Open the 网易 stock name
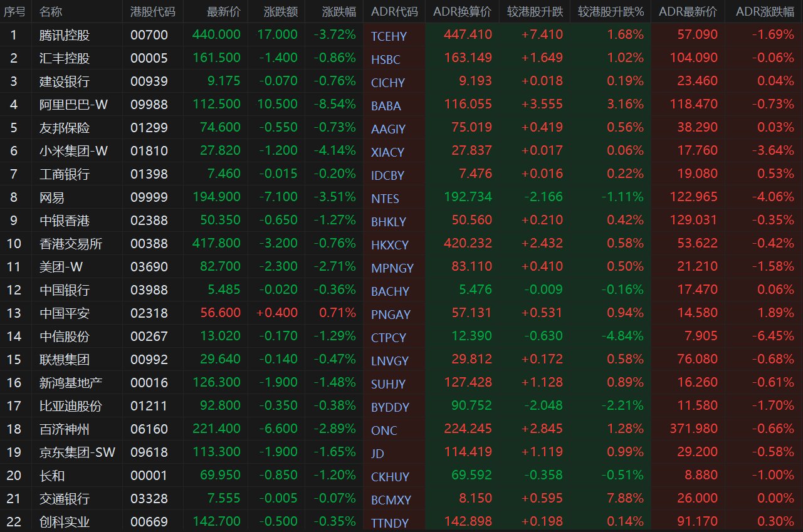 51,197
